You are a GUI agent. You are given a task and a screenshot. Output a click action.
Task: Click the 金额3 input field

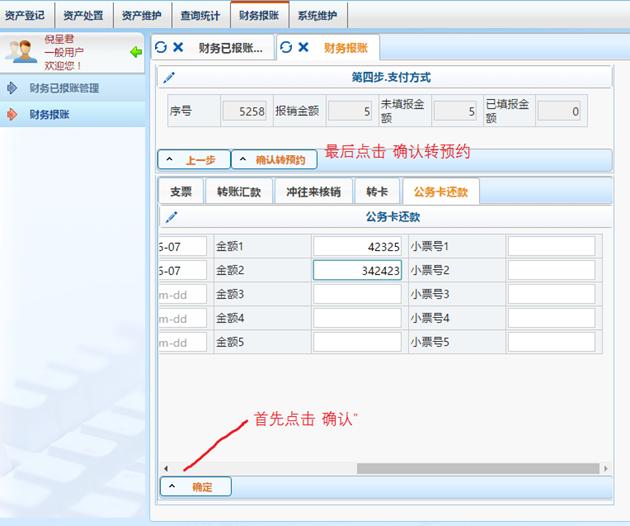click(x=357, y=294)
